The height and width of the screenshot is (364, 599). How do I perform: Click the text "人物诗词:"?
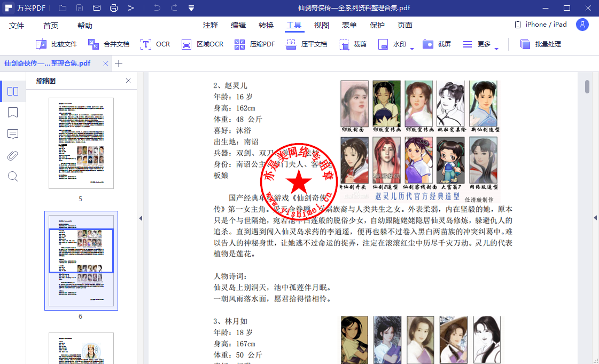pyautogui.click(x=230, y=276)
